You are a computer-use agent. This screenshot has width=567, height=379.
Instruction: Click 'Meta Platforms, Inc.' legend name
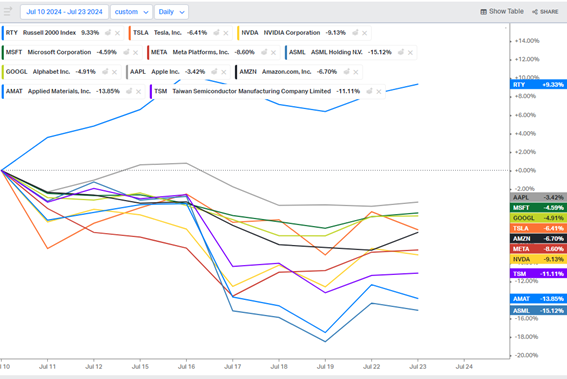coord(201,52)
